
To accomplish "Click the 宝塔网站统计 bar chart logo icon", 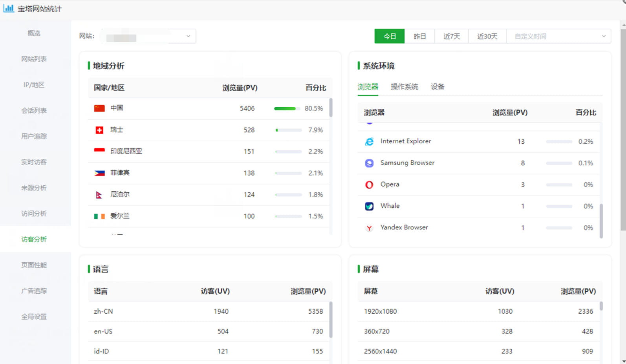I will click(8, 8).
